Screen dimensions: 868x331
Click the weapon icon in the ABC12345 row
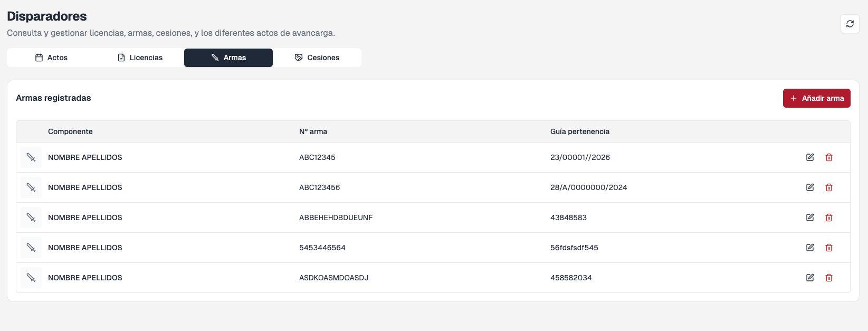pos(31,157)
